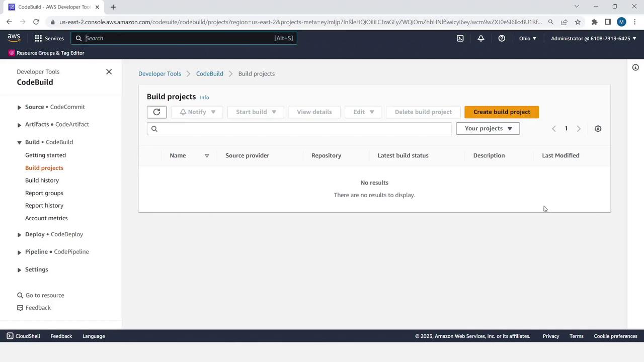Expand the Artifacts CodeArtifact section

(19, 125)
